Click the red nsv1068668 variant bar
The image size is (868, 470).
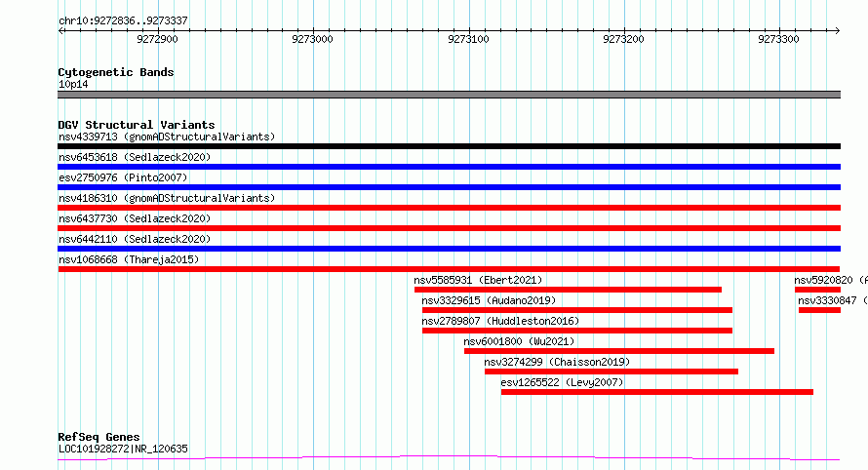(449, 269)
